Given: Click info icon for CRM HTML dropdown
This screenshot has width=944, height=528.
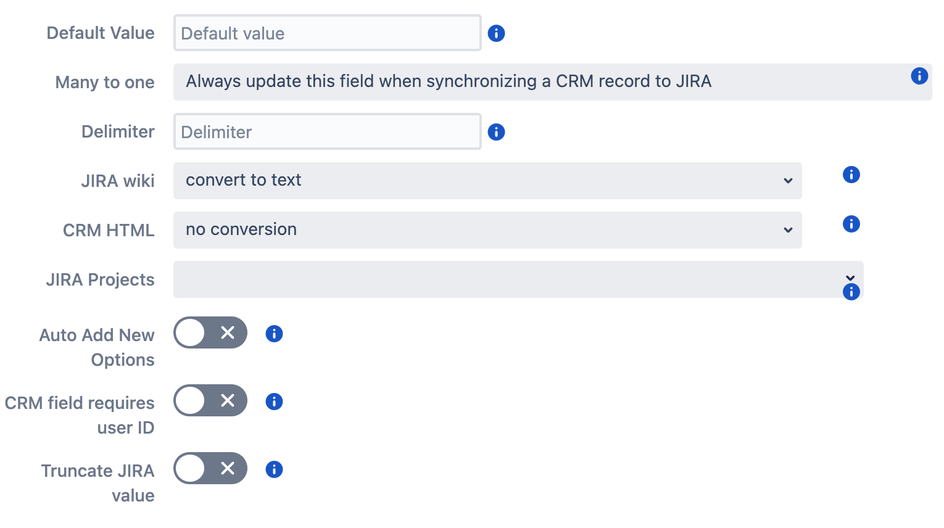Looking at the screenshot, I should coord(851,224).
